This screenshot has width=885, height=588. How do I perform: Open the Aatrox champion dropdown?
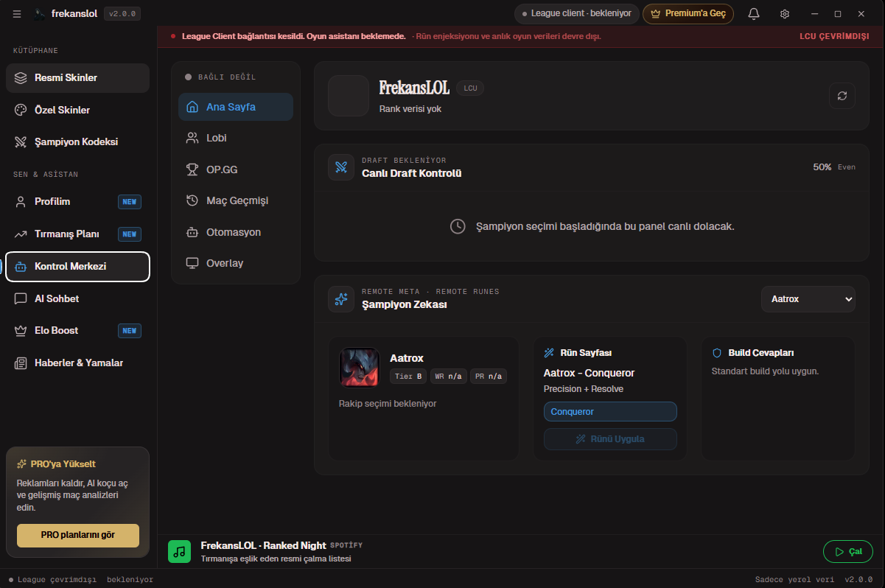point(808,299)
